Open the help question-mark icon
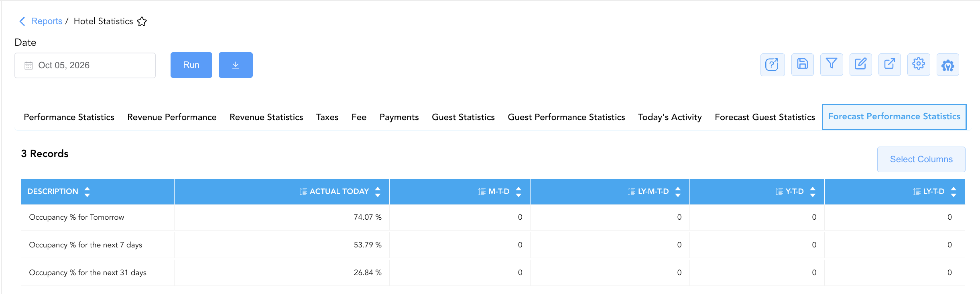Screen dimensions: 980x294 [772, 65]
